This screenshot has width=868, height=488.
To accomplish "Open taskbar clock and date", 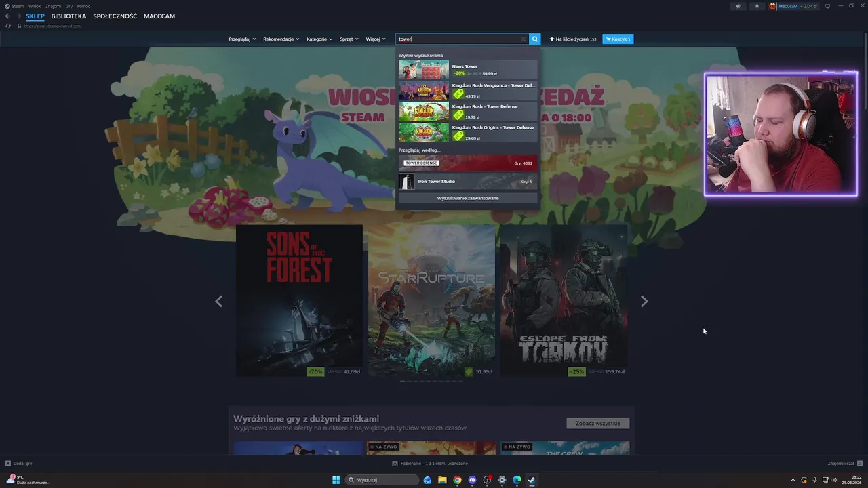I will coord(852,480).
